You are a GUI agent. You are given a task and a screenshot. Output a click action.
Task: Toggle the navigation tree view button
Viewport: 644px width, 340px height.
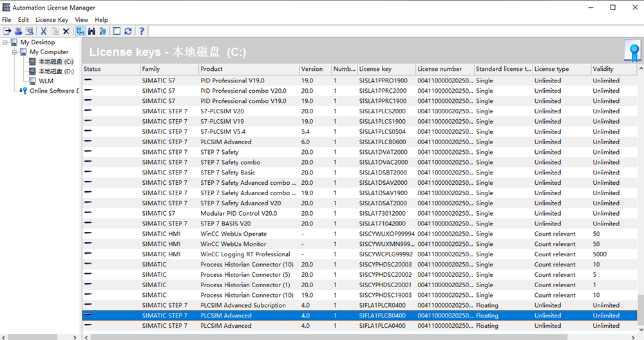tap(80, 31)
